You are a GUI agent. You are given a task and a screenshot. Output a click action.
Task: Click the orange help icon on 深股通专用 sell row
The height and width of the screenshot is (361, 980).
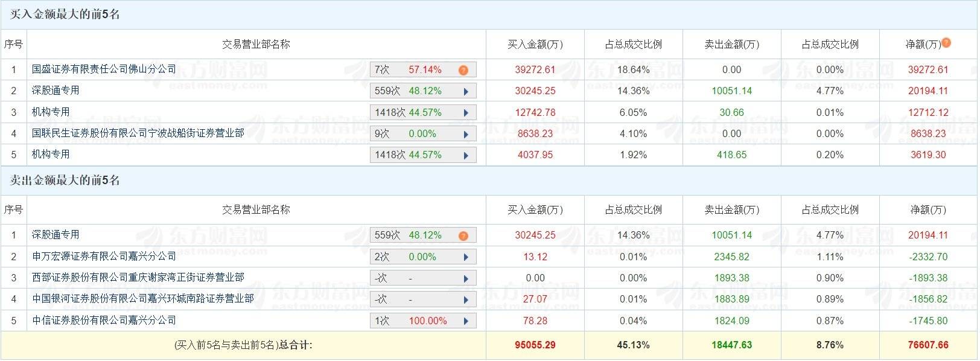click(463, 235)
